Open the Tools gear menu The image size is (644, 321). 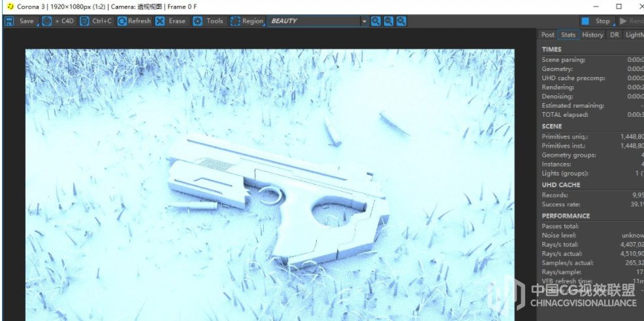pyautogui.click(x=208, y=21)
